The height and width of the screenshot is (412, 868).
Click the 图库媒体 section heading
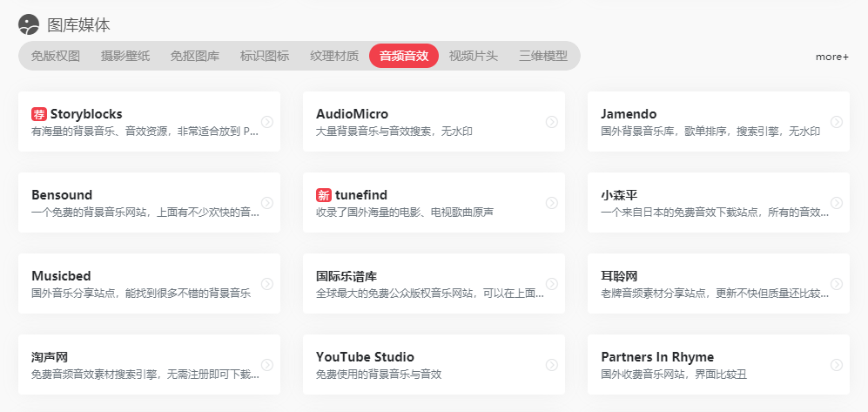point(78,25)
